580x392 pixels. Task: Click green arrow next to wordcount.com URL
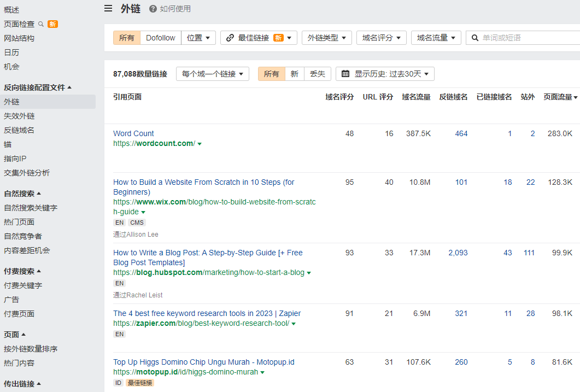click(x=200, y=144)
